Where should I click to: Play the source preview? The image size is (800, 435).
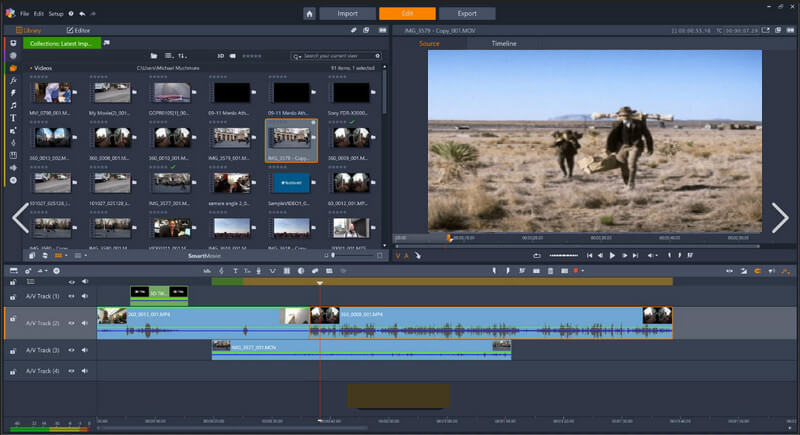[612, 255]
